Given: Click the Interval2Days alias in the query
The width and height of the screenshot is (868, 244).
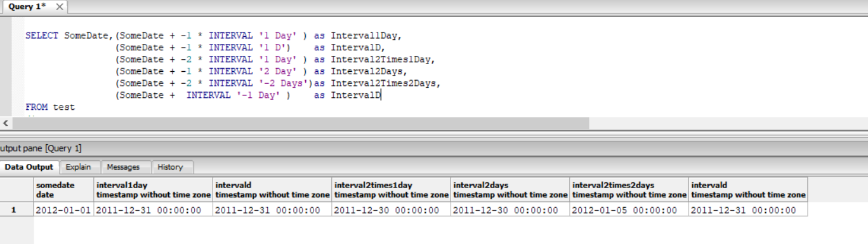Looking at the screenshot, I should (369, 71).
